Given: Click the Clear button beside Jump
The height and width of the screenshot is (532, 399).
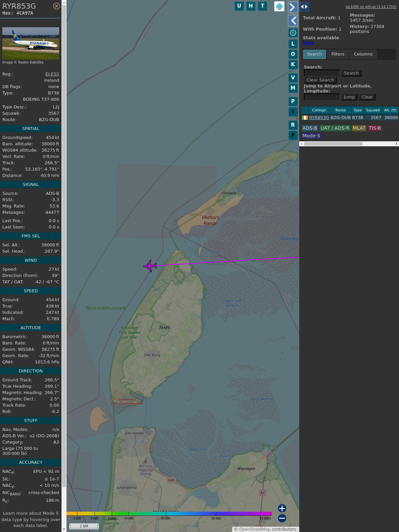Looking at the screenshot, I should 367,97.
